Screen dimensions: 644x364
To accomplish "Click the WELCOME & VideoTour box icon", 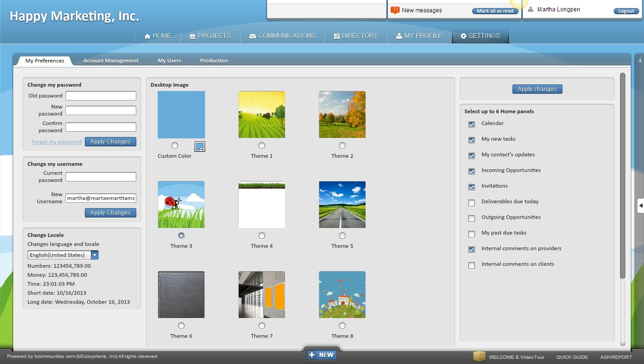I will (479, 356).
